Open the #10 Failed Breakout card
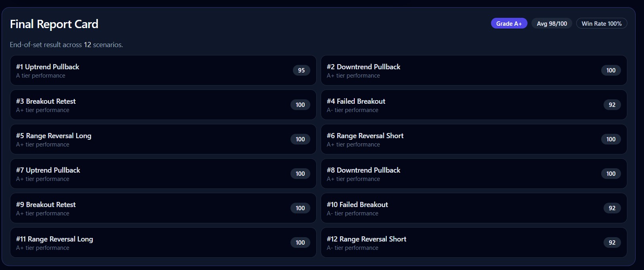 point(474,208)
